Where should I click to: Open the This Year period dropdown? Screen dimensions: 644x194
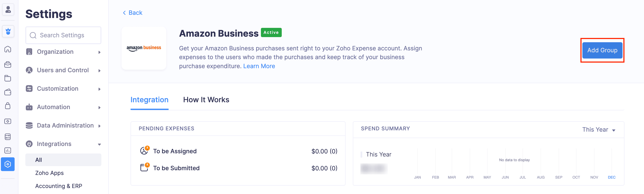pos(598,129)
